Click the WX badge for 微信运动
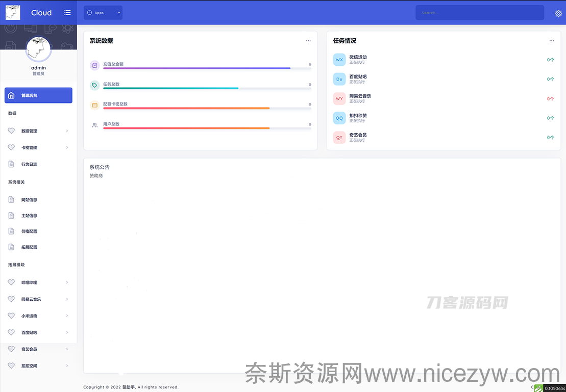Screen dimensions: 566x392 [x=339, y=60]
